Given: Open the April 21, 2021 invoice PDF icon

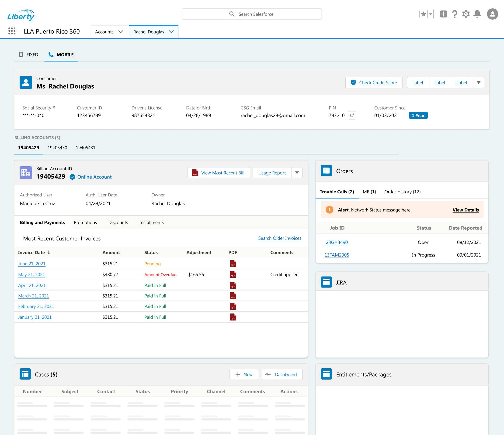Looking at the screenshot, I should tap(233, 285).
